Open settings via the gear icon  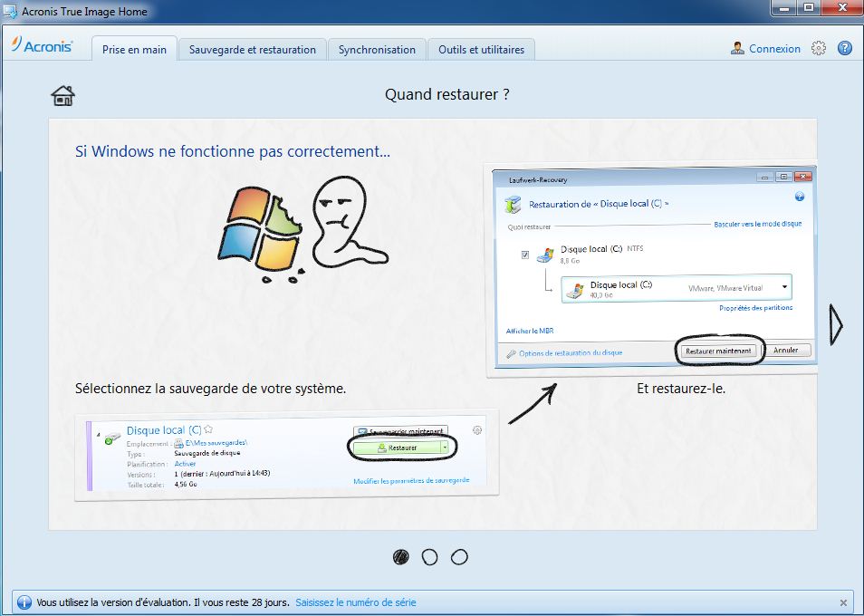(x=819, y=49)
